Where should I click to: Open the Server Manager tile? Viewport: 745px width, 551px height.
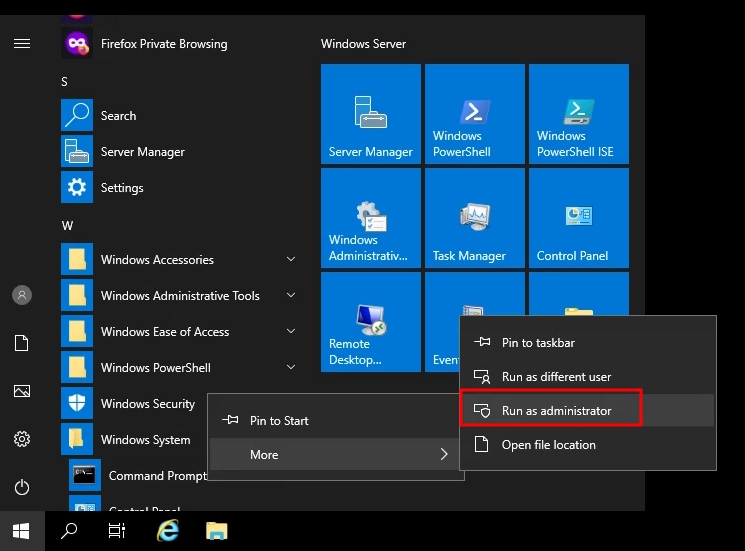(x=371, y=113)
